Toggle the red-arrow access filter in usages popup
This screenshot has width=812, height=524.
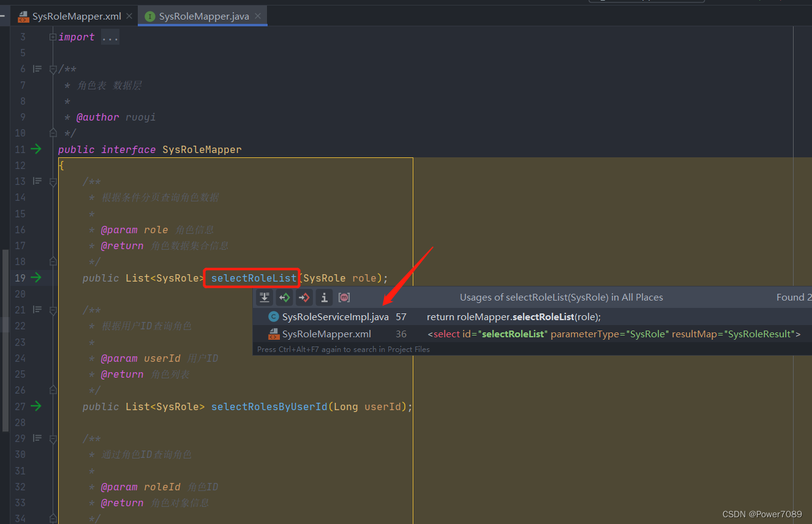pos(304,298)
